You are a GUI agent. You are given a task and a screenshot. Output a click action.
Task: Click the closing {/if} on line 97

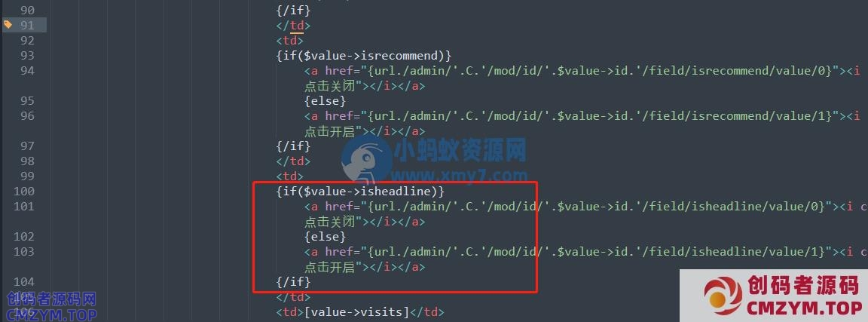[x=293, y=146]
